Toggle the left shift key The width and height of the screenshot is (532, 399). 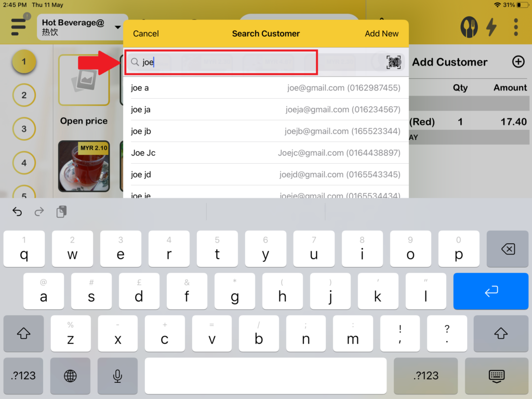tap(24, 334)
